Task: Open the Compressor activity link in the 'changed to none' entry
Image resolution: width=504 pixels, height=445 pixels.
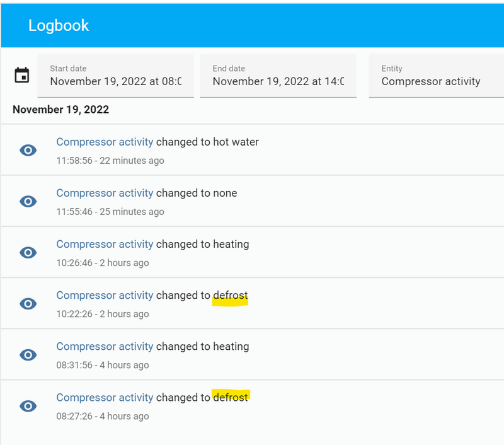Action: [105, 193]
